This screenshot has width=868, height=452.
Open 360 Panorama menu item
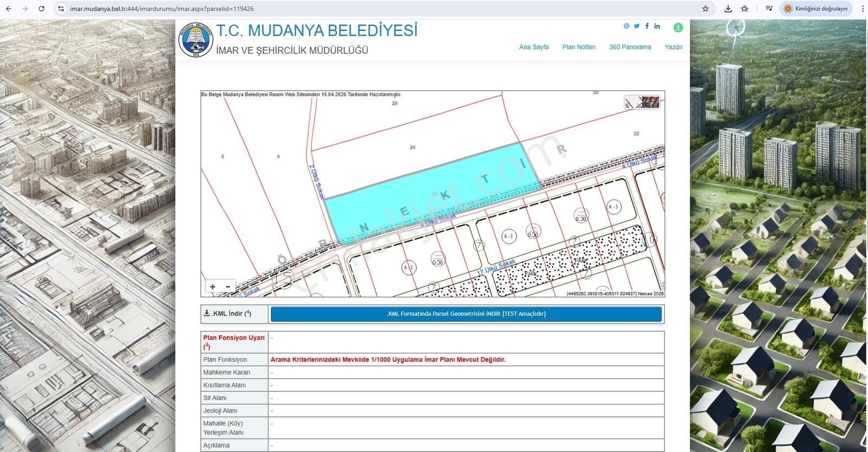pyautogui.click(x=630, y=47)
